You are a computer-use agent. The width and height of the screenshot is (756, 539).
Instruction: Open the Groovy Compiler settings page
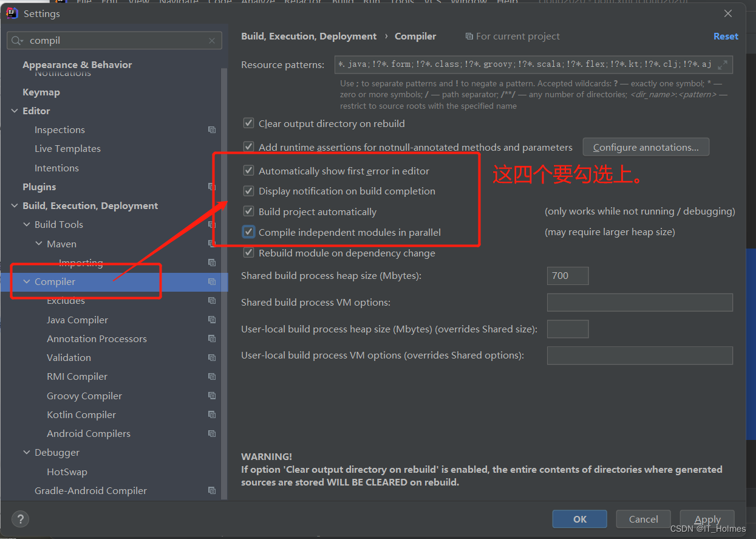tap(84, 396)
